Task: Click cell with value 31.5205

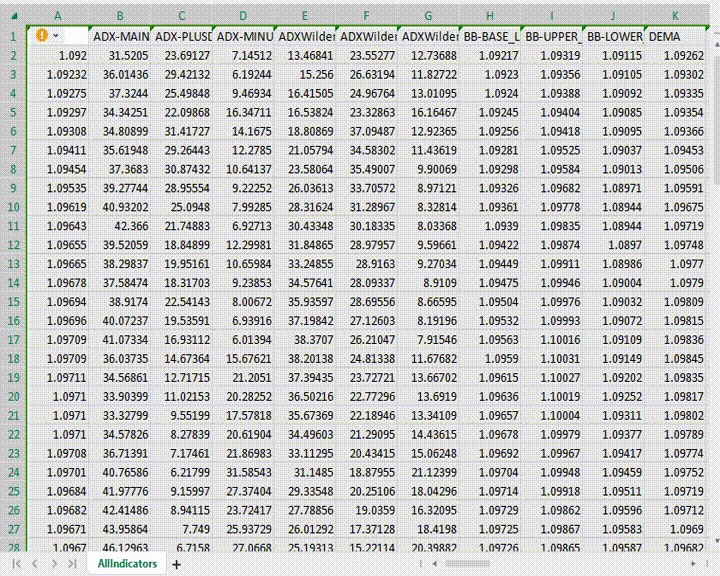Action: [x=119, y=56]
